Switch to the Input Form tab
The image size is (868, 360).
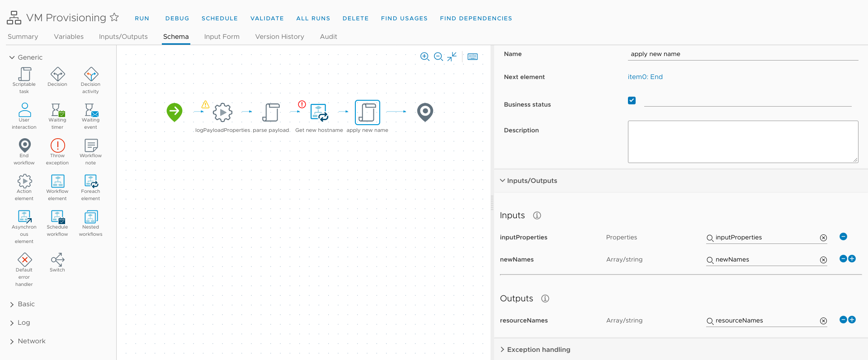222,37
